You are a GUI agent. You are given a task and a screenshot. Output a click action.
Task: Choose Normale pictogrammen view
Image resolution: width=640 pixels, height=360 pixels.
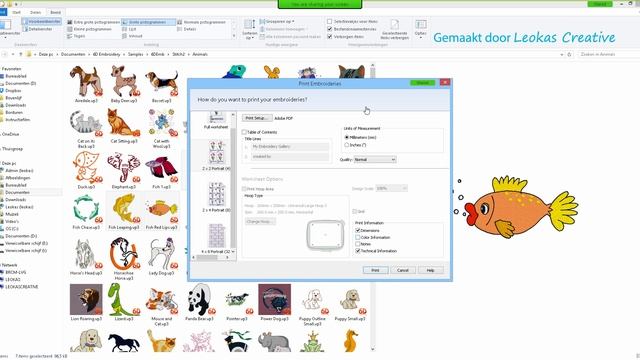201,22
